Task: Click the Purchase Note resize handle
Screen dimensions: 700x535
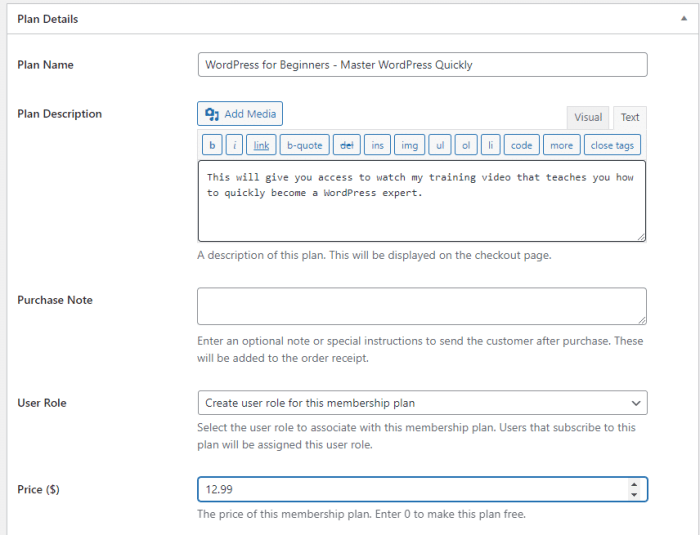Action: click(642, 320)
